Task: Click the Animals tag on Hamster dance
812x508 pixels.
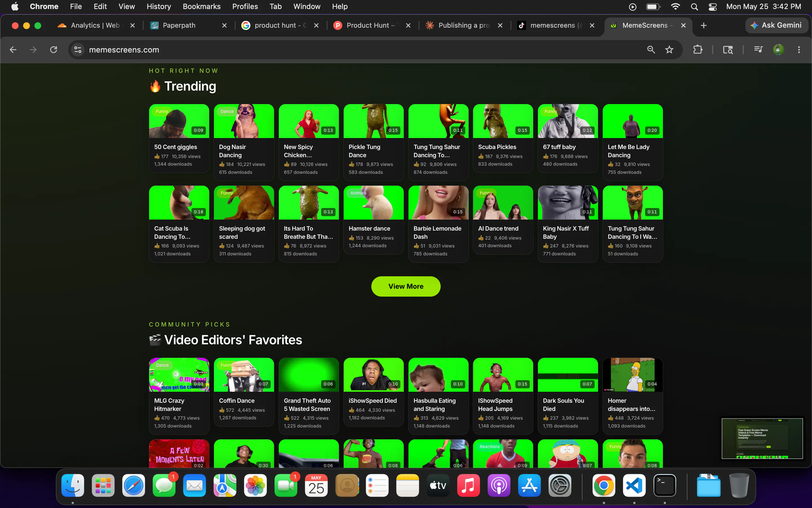Action: pos(358,193)
